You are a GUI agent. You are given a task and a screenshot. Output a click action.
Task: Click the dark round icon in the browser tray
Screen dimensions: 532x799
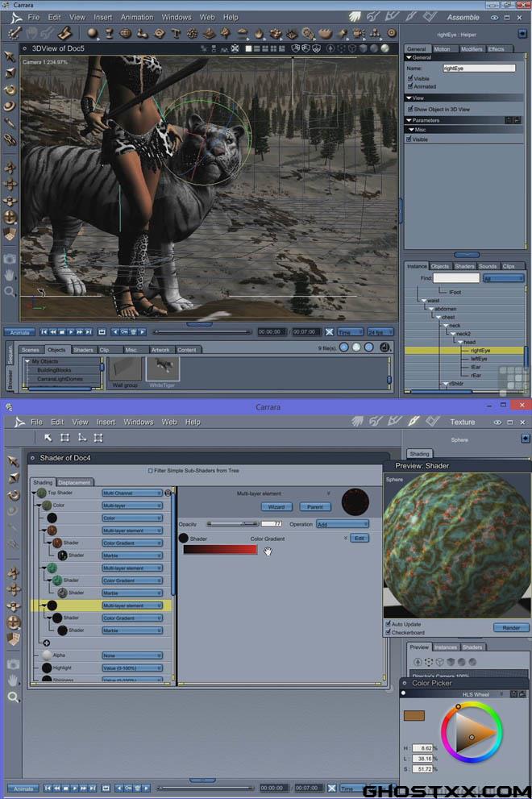point(384,347)
